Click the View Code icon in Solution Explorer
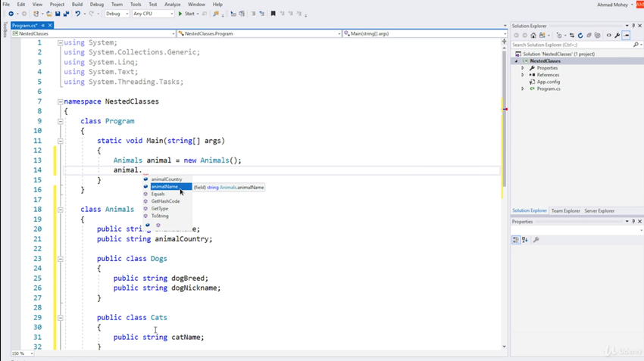 (x=608, y=36)
